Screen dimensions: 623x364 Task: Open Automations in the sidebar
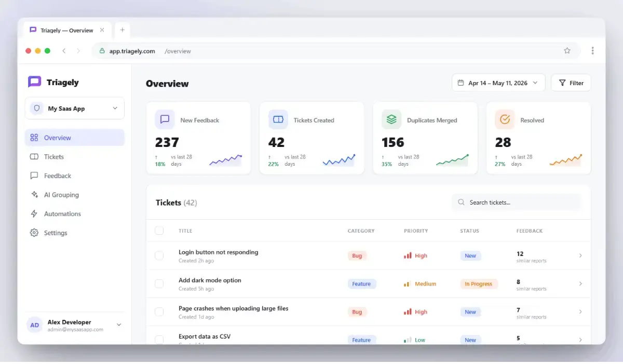coord(75,214)
